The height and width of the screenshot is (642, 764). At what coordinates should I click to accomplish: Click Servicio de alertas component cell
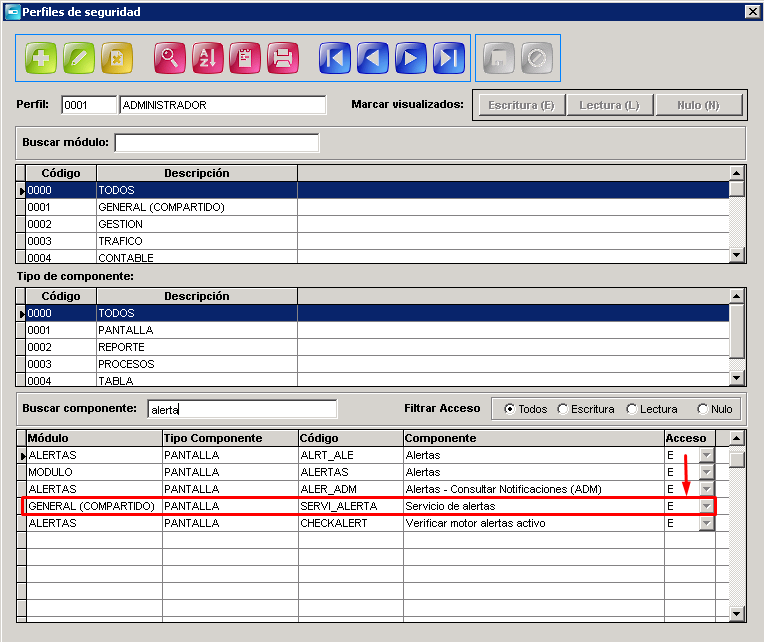534,506
